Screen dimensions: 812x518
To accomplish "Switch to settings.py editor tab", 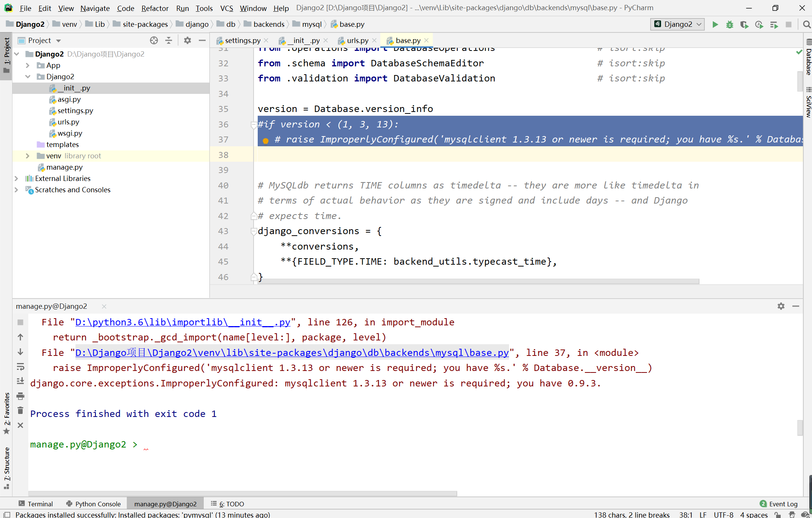I will (242, 40).
